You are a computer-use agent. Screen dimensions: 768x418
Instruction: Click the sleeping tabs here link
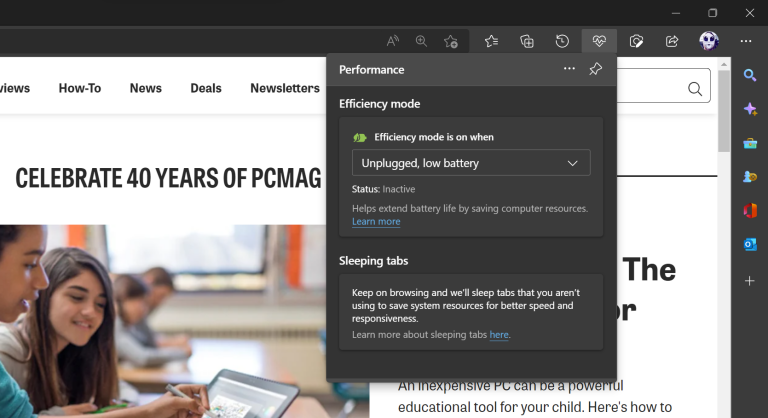click(499, 335)
